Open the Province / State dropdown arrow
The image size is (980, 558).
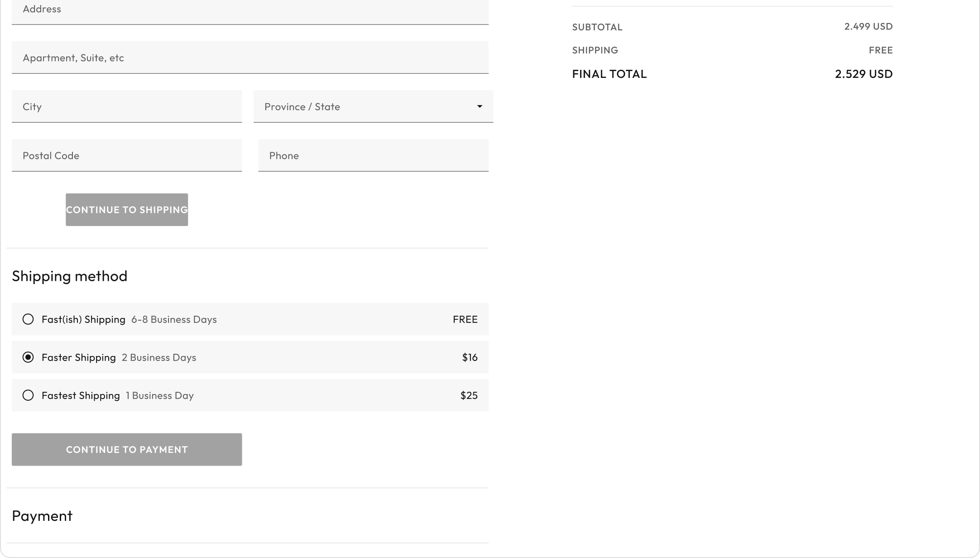(480, 106)
